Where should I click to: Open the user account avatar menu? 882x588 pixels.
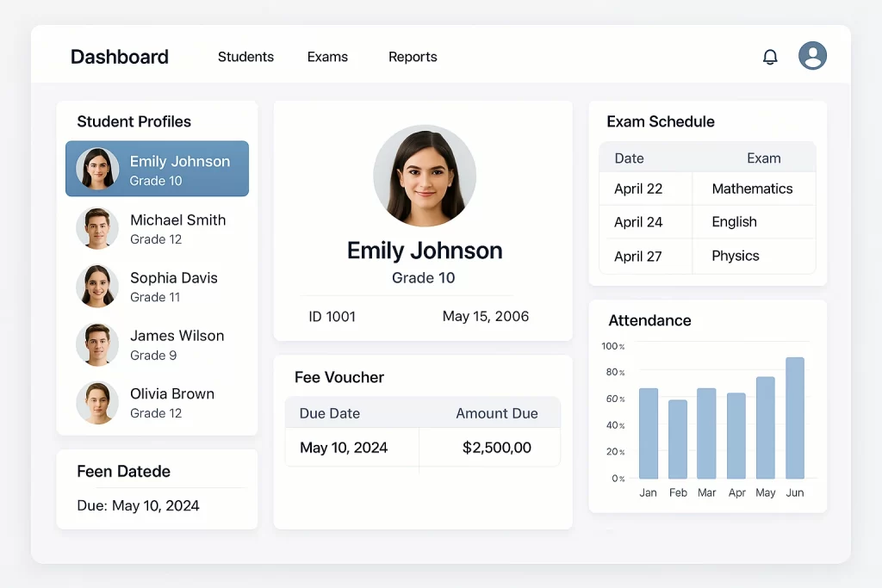(812, 56)
